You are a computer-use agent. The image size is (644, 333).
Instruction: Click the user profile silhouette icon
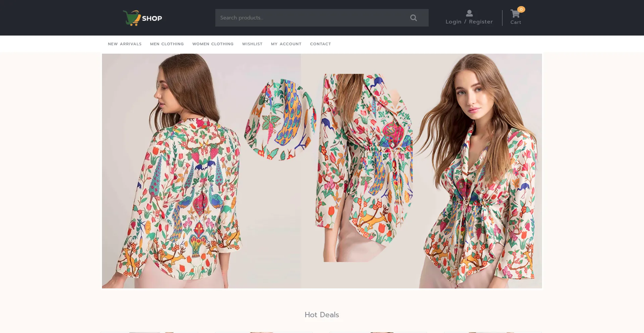tap(469, 13)
